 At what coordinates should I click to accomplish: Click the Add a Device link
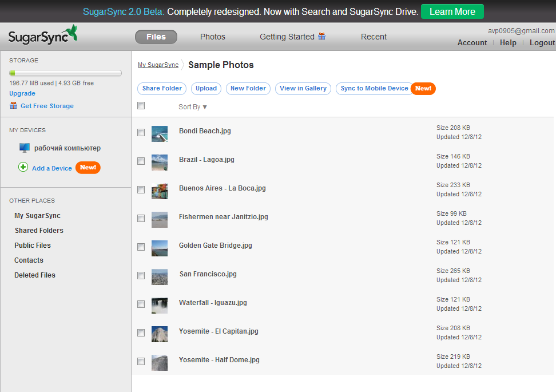point(52,168)
